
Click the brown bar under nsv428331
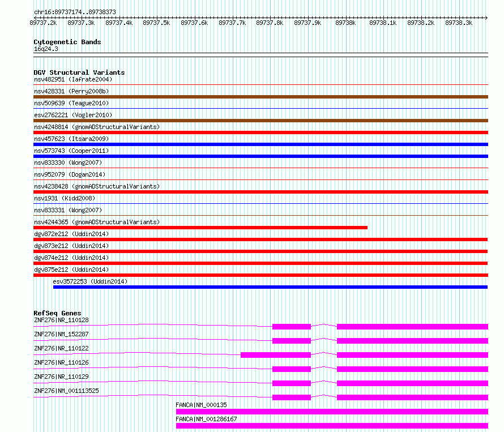coord(260,97)
